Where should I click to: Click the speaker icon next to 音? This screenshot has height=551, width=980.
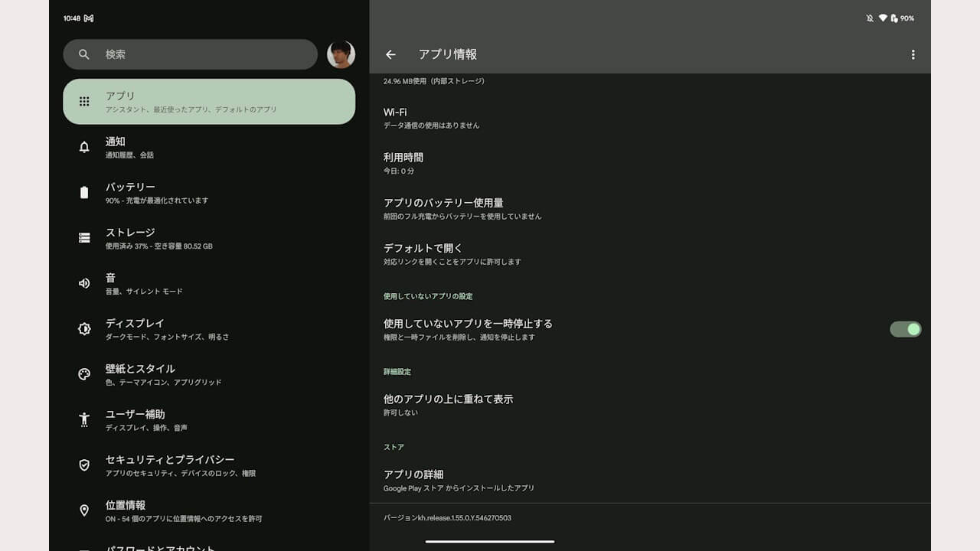[x=84, y=283]
